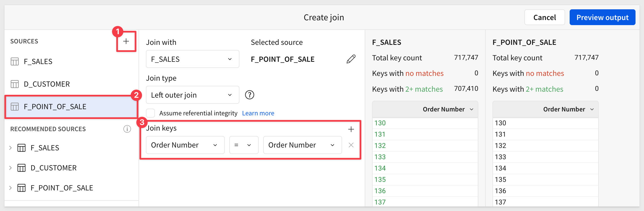Viewport: 644px width, 211px height.
Task: Add a new join key with plus icon
Action: click(351, 129)
